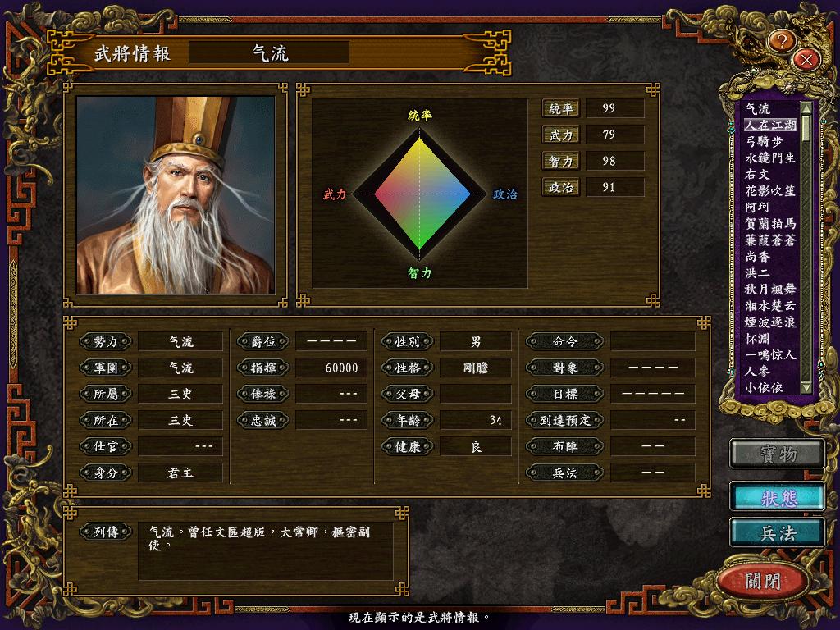
Task: Switch to the 狀態 status tab
Action: coord(778,498)
